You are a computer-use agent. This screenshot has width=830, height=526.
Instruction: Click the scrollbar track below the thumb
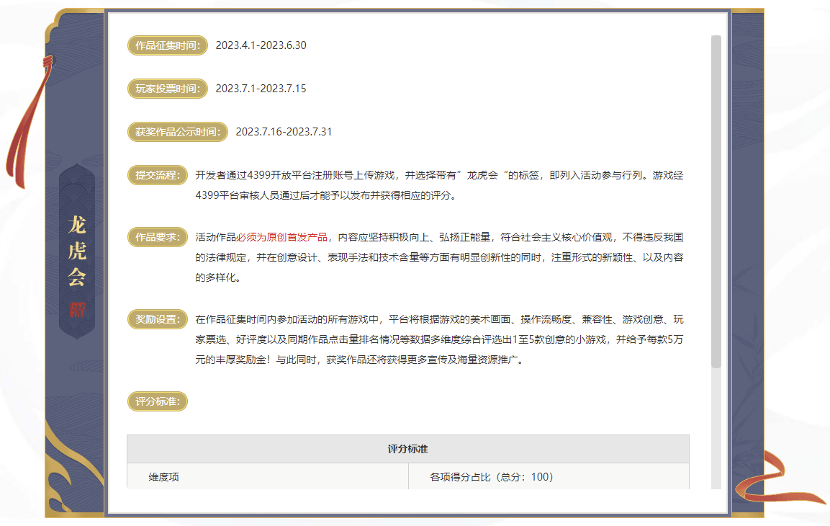[716, 429]
